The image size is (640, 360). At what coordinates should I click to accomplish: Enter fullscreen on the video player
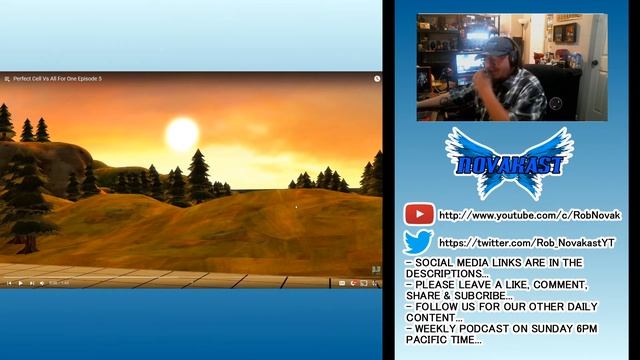[x=375, y=283]
